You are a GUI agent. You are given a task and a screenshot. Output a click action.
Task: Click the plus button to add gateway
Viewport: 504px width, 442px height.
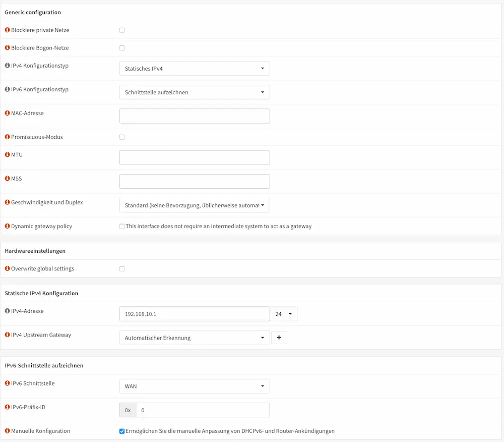(279, 338)
